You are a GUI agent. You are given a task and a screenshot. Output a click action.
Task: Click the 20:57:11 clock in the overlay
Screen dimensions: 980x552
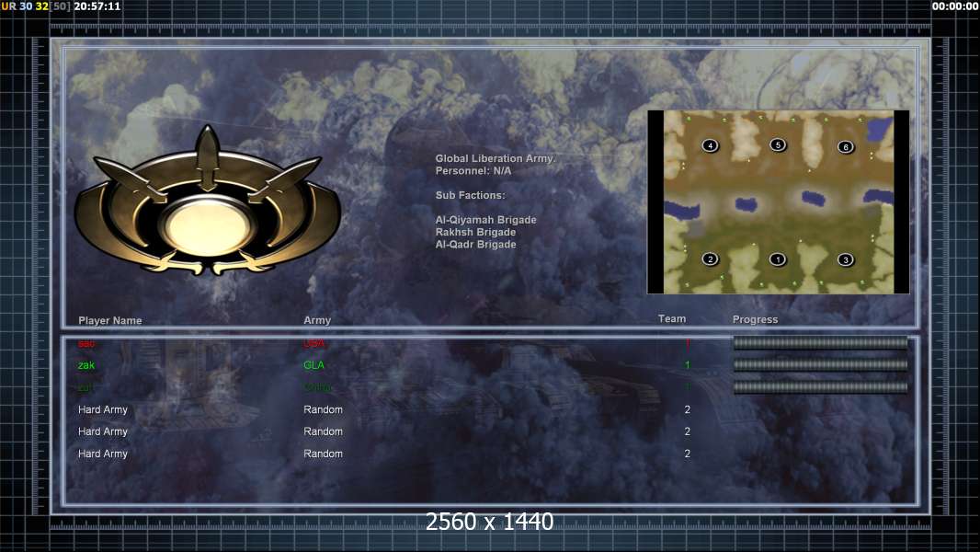97,6
